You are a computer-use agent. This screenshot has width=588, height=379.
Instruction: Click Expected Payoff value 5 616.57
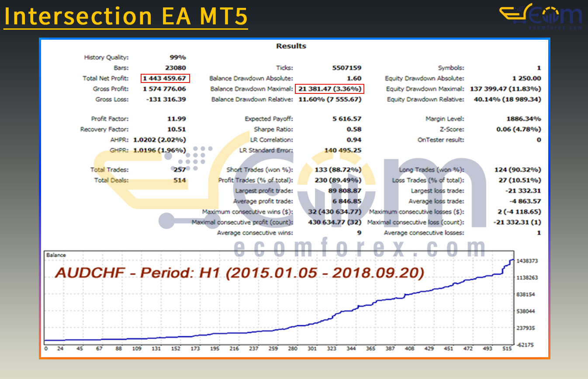[347, 119]
